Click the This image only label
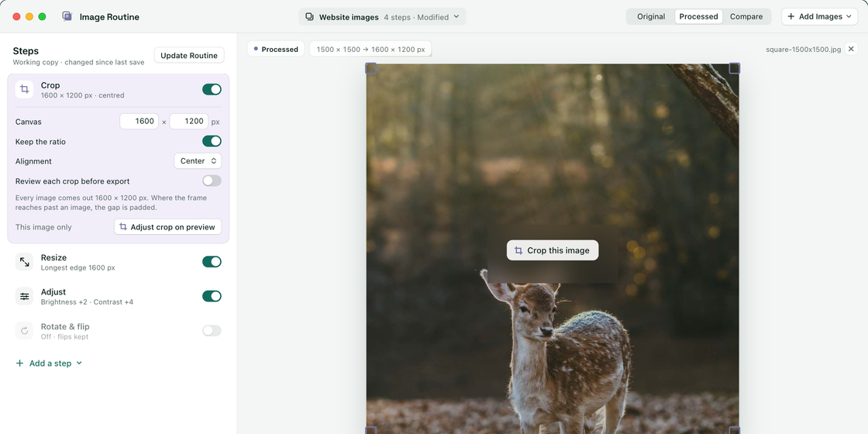Image resolution: width=868 pixels, height=434 pixels. (43, 227)
